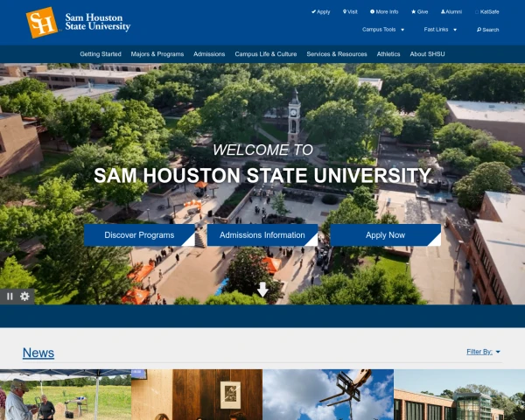Expand the Filter By dropdown
This screenshot has height=420, width=525.
tap(484, 352)
